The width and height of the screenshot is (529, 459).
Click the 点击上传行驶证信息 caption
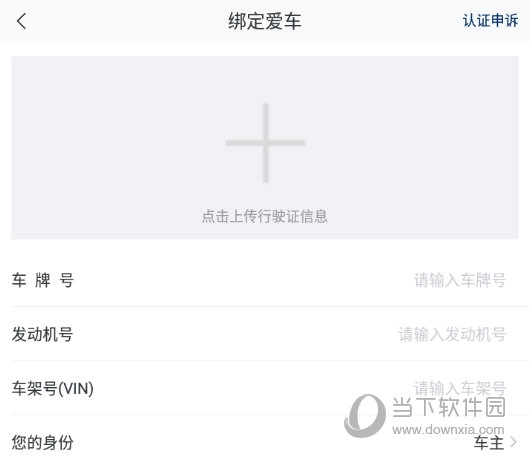(x=265, y=216)
